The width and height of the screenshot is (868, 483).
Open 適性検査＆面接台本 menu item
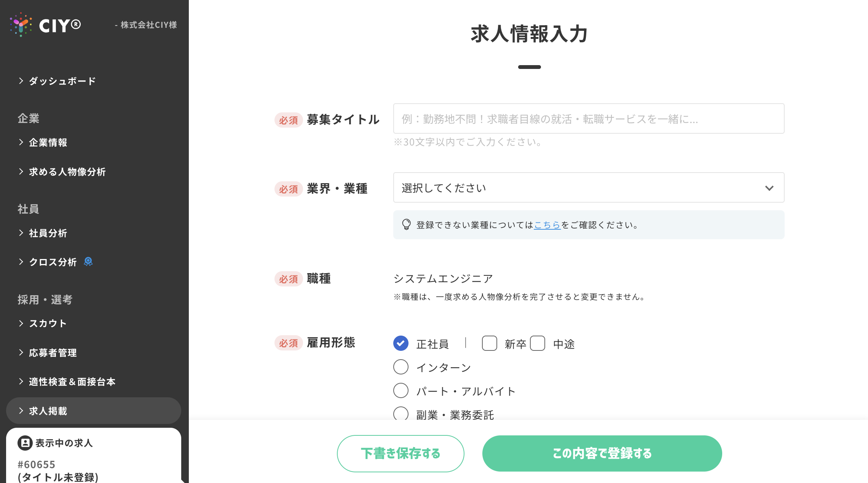(x=72, y=382)
